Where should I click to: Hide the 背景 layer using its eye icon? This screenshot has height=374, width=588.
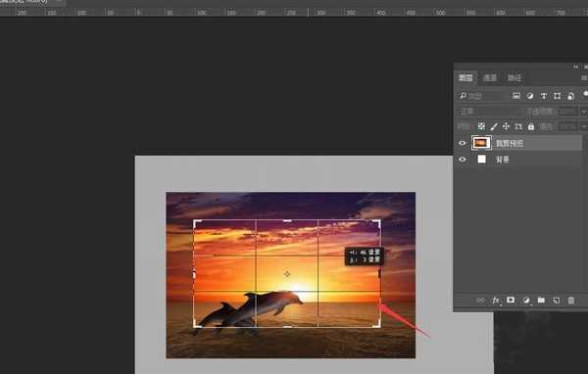pyautogui.click(x=462, y=160)
